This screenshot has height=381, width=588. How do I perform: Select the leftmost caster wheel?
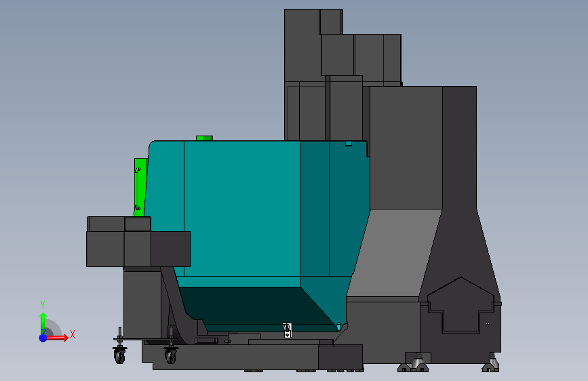119,355
